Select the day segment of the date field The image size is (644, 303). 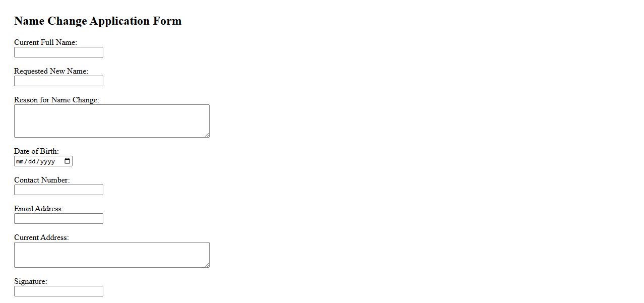33,161
